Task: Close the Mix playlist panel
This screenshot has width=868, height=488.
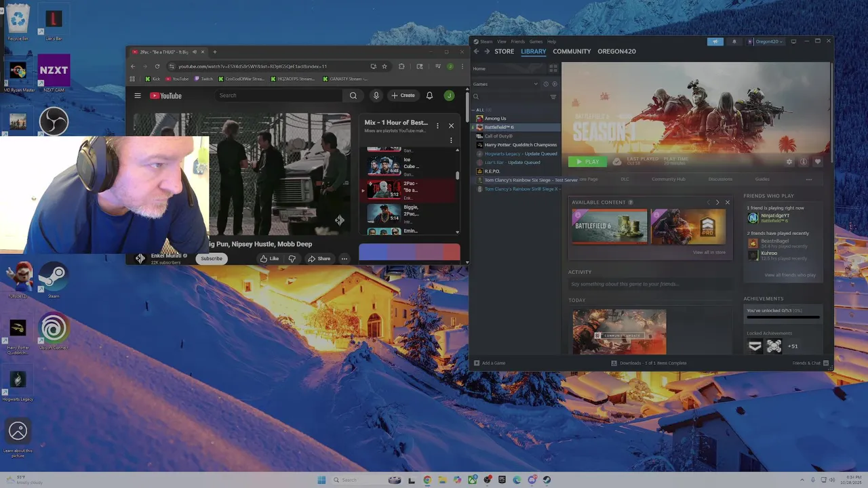Action: point(451,125)
